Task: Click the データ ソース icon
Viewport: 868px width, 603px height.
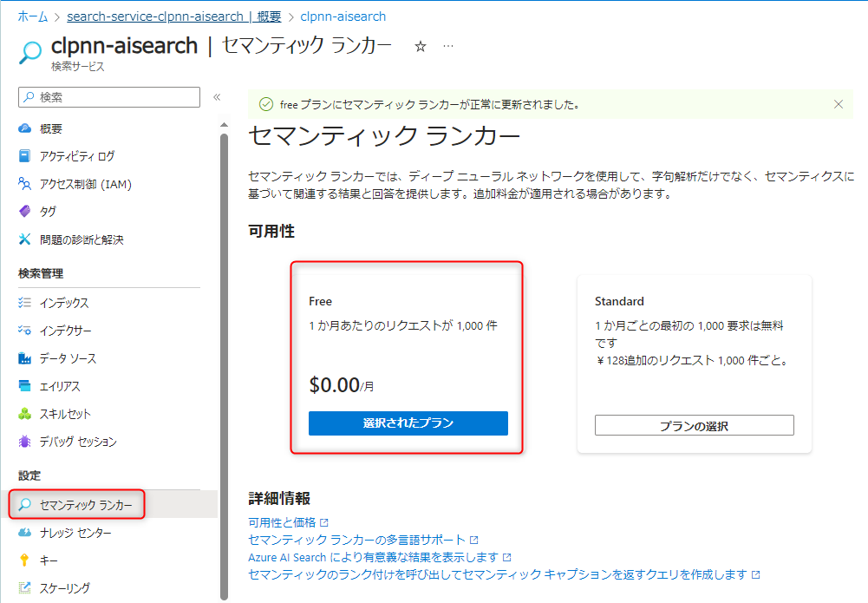Action: click(x=25, y=358)
